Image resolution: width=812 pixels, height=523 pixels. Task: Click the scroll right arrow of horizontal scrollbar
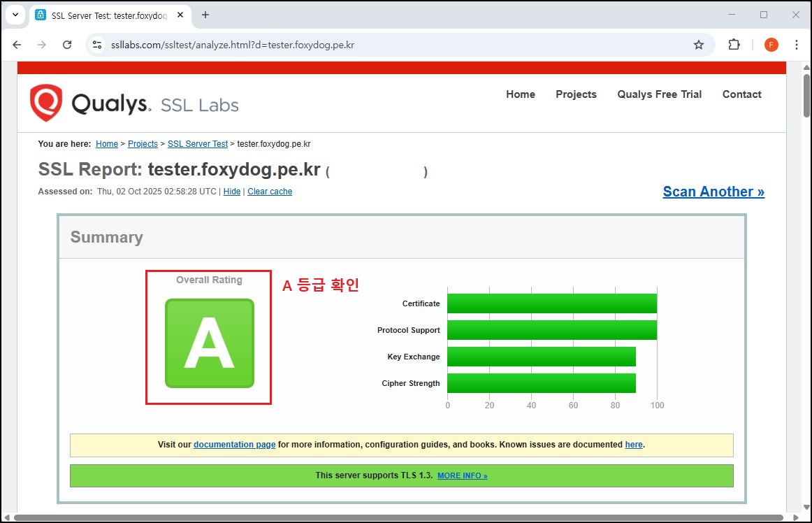point(796,518)
